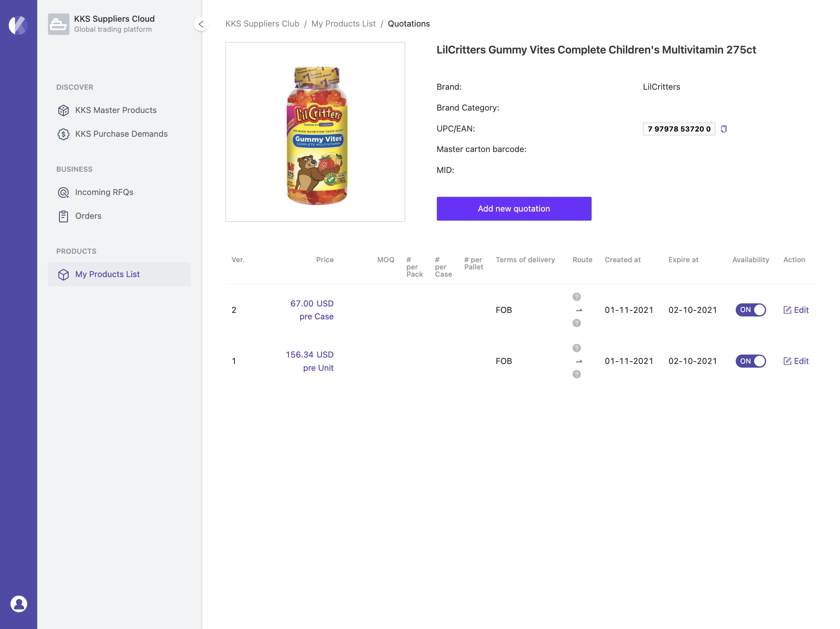Click the Terms of delivery column header
840x629 pixels.
[x=525, y=260]
